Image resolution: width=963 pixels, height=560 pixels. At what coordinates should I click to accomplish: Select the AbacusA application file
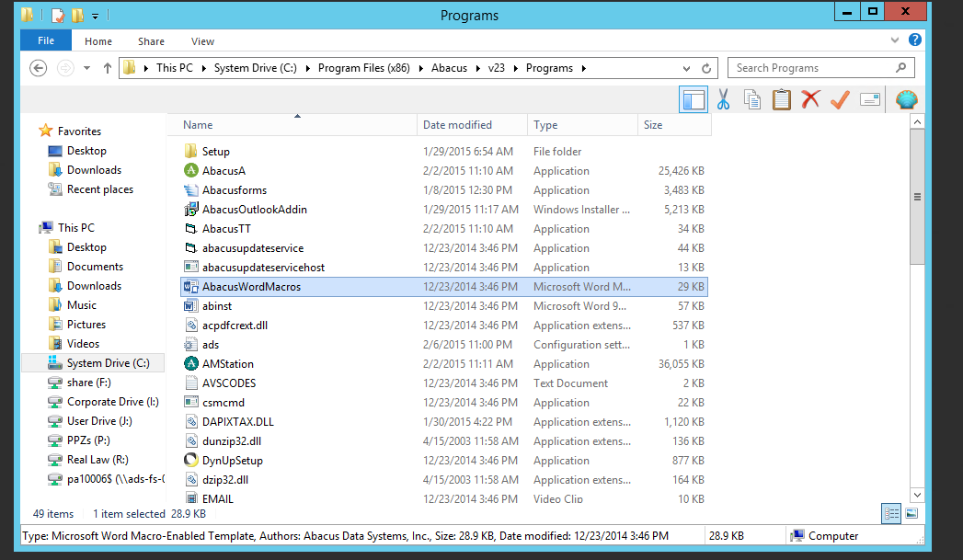pos(444,171)
